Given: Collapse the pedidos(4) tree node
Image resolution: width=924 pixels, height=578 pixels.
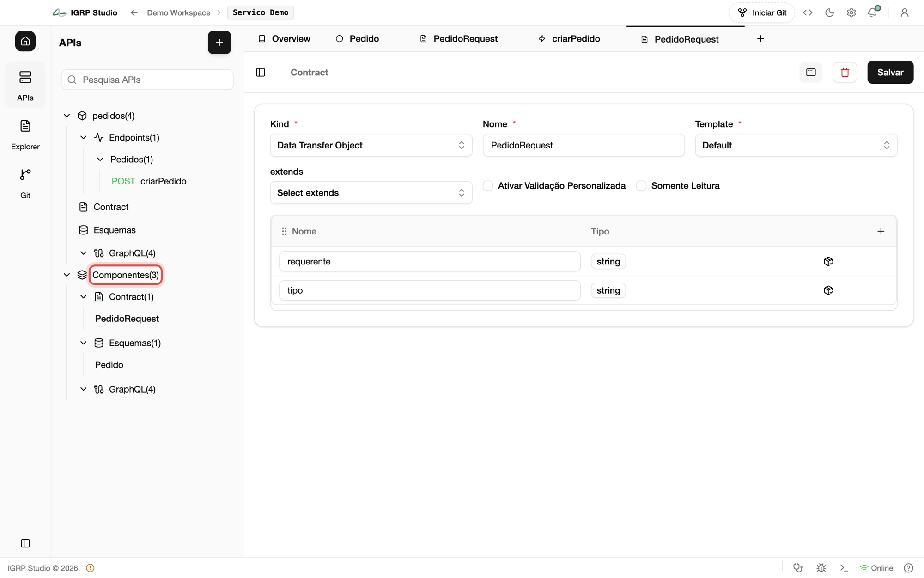Looking at the screenshot, I should point(67,116).
